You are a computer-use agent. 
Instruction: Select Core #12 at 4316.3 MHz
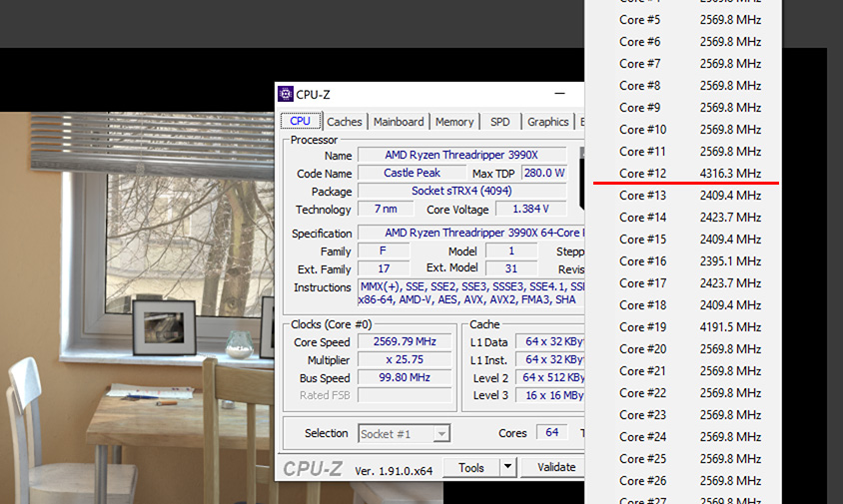coord(683,174)
